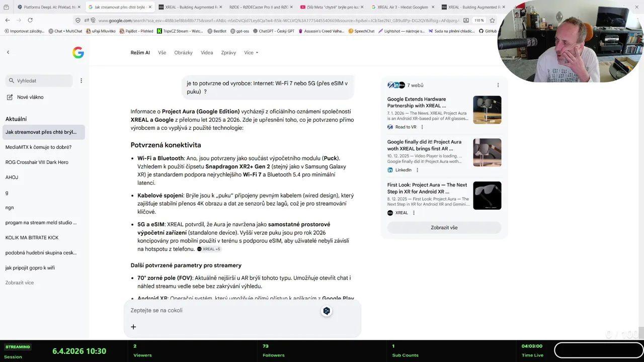
Task: Click the 110 % zoom level indicator
Action: [479, 21]
